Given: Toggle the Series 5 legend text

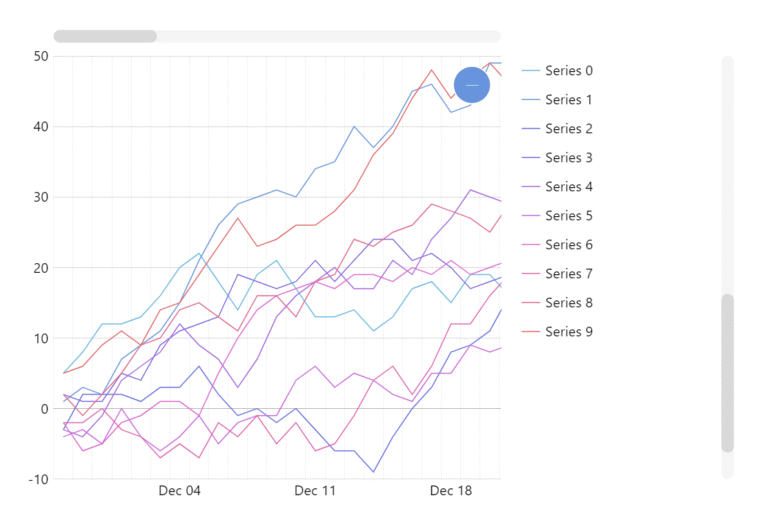Looking at the screenshot, I should tap(569, 216).
